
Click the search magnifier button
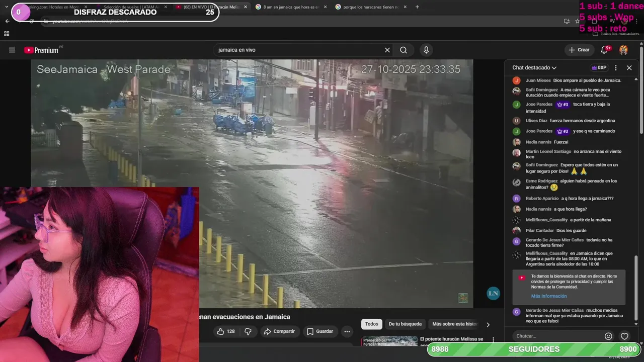pos(404,50)
